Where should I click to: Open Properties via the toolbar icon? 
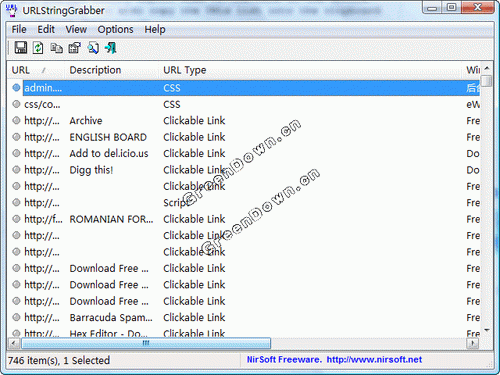click(74, 48)
